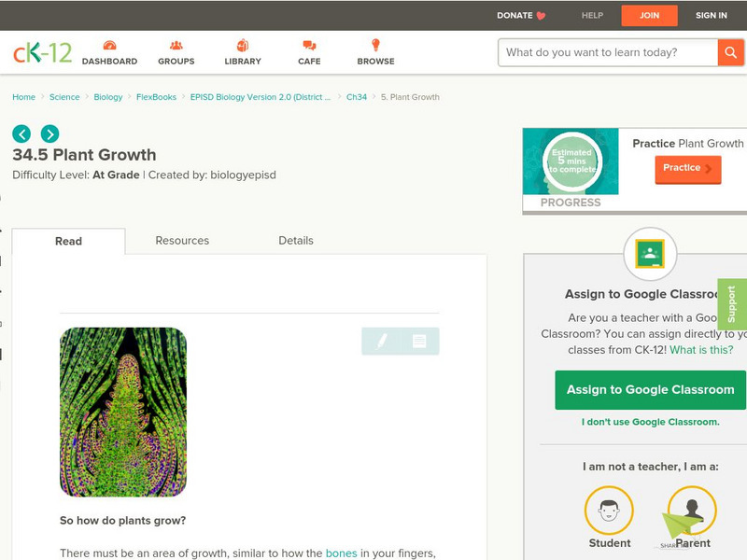Open the Library backpack icon
Viewport: 747px width, 560px height.
[x=243, y=45]
